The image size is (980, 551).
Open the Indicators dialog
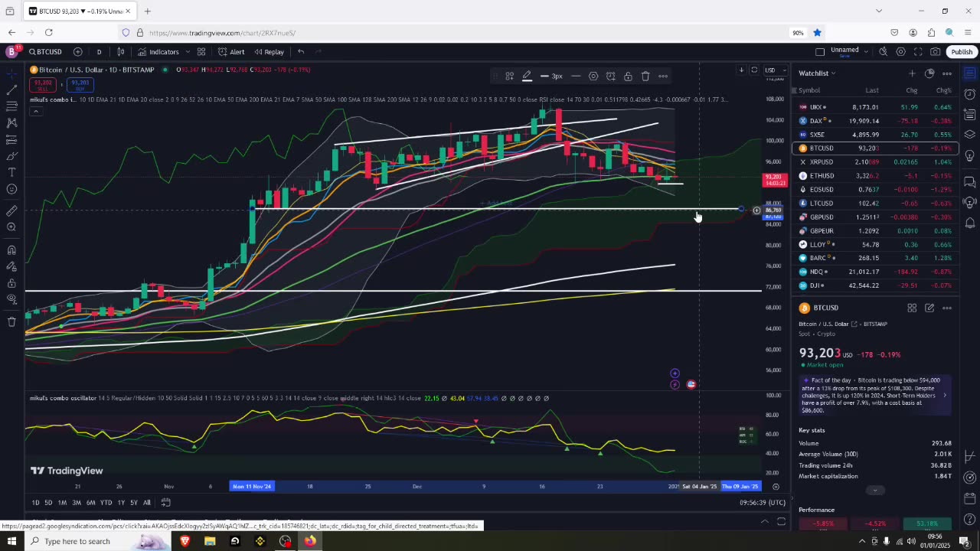tap(158, 52)
